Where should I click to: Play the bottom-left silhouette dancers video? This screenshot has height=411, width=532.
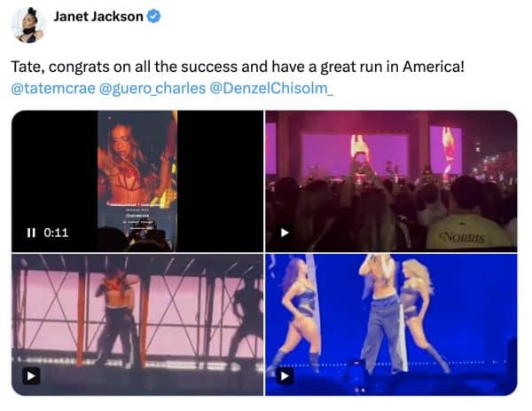click(x=31, y=376)
